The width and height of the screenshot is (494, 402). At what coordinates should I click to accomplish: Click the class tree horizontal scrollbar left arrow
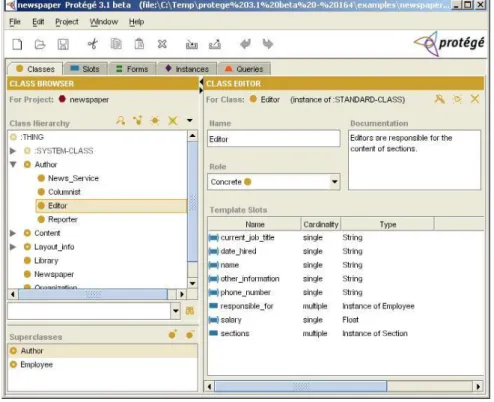click(x=13, y=294)
